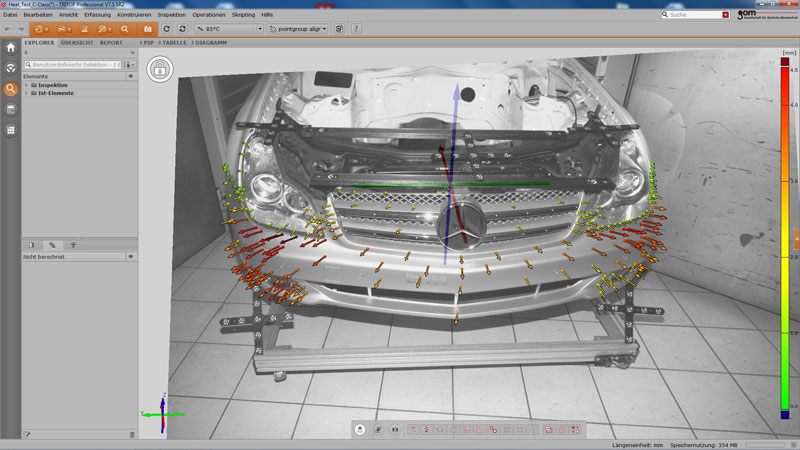This screenshot has height=450, width=800.
Task: Toggle the PIP view button
Action: tap(146, 44)
